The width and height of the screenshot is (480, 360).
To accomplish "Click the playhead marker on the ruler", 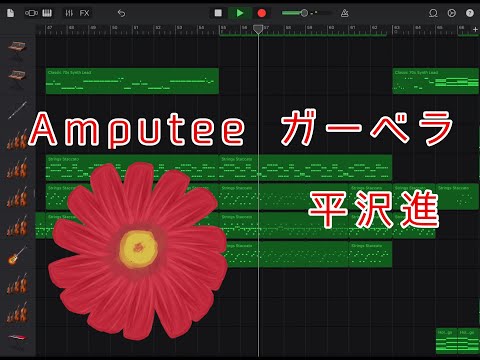I will (x=258, y=29).
